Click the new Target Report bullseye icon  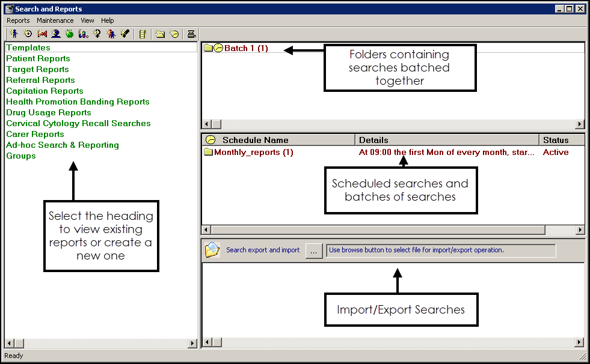(28, 34)
